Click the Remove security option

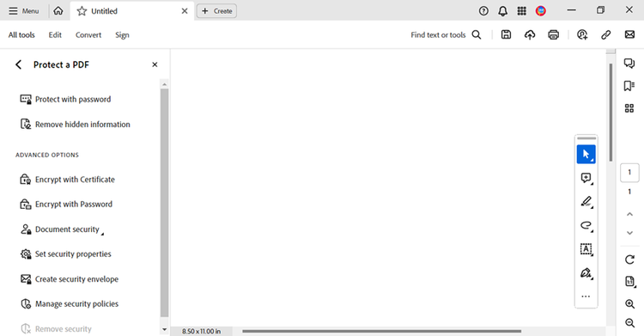coord(57,328)
